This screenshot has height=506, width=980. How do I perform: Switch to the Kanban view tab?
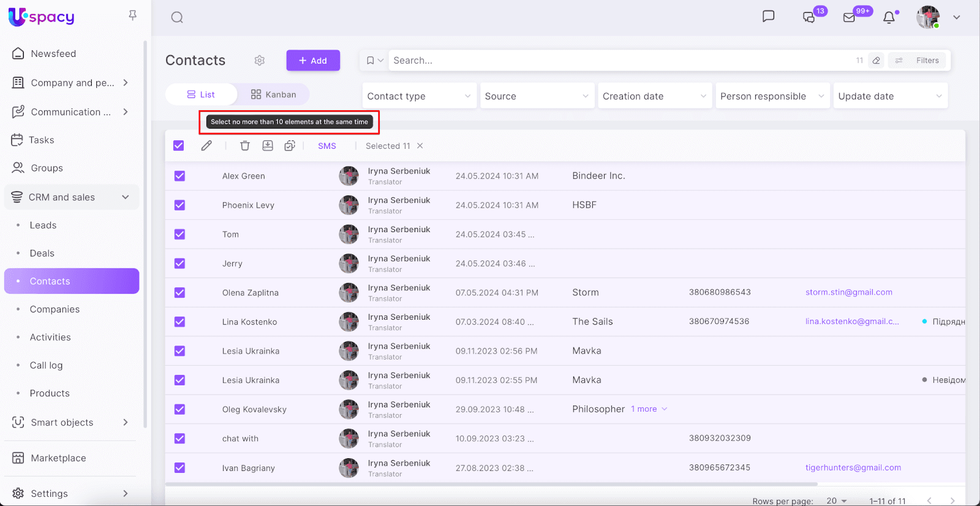point(273,94)
